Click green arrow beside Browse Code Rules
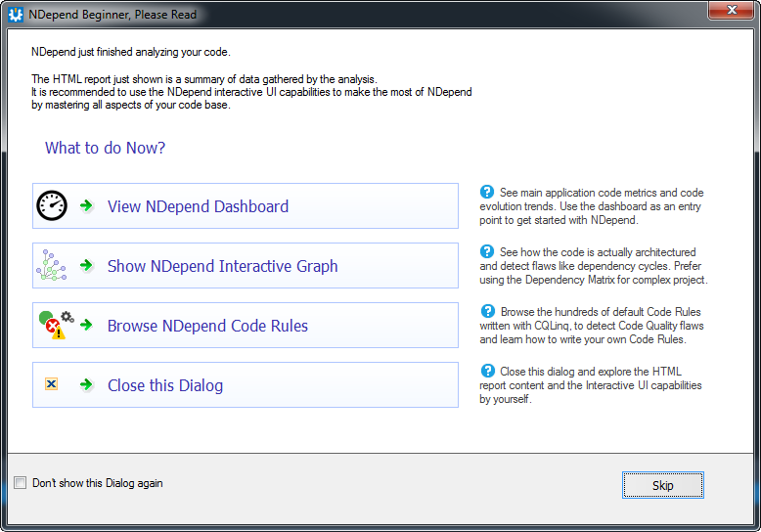Viewport: 761px width, 532px height. click(x=86, y=325)
